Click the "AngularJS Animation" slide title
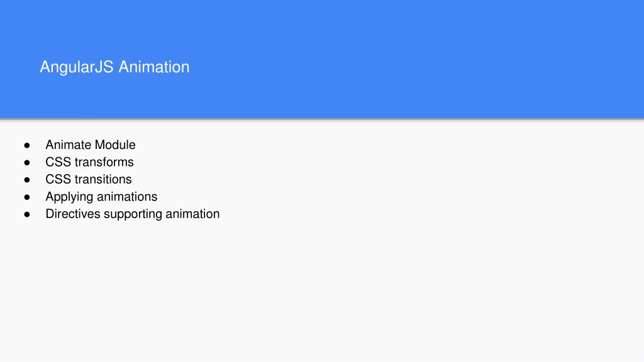 point(114,67)
